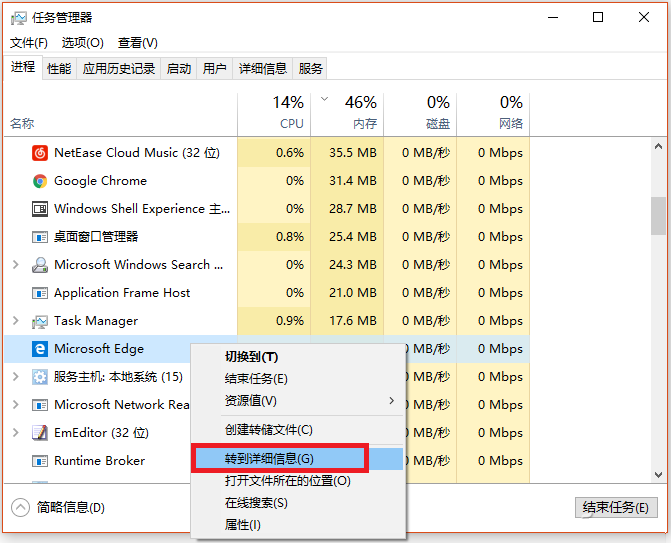Switch to the 详细信息 tab
The height and width of the screenshot is (543, 671).
click(x=262, y=68)
